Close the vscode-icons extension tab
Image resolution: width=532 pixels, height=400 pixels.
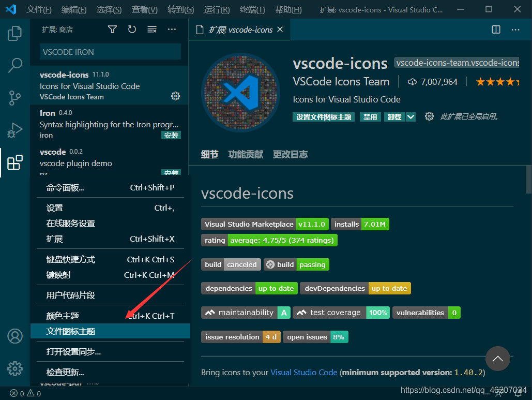pyautogui.click(x=280, y=29)
